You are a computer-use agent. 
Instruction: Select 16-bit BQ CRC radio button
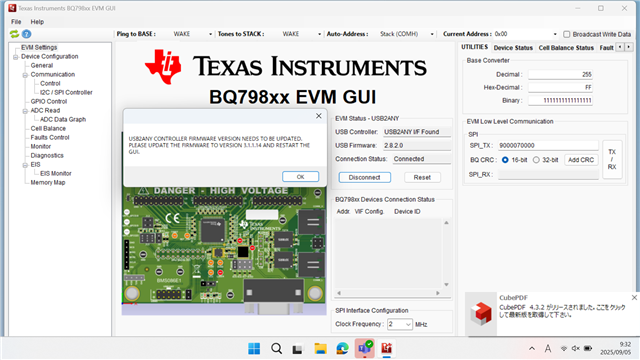click(505, 160)
